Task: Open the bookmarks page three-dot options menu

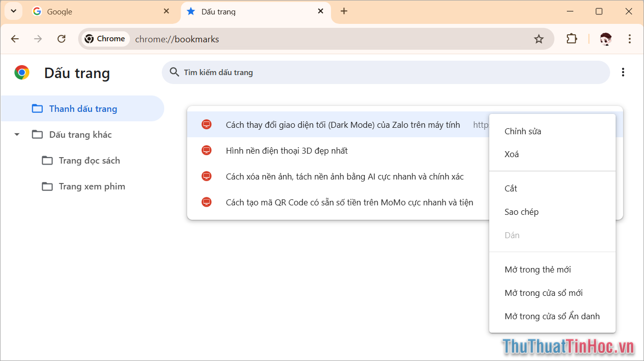Action: (623, 72)
